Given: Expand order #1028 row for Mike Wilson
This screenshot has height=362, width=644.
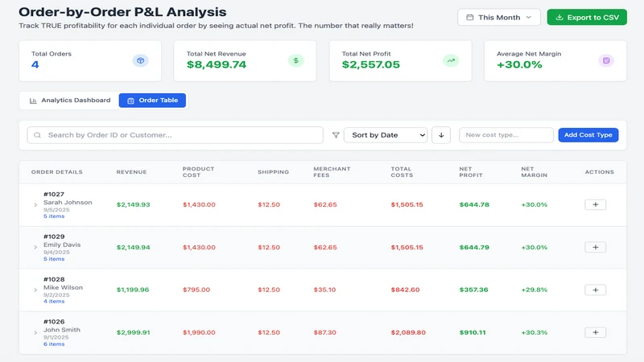Looking at the screenshot, I should coord(35,290).
